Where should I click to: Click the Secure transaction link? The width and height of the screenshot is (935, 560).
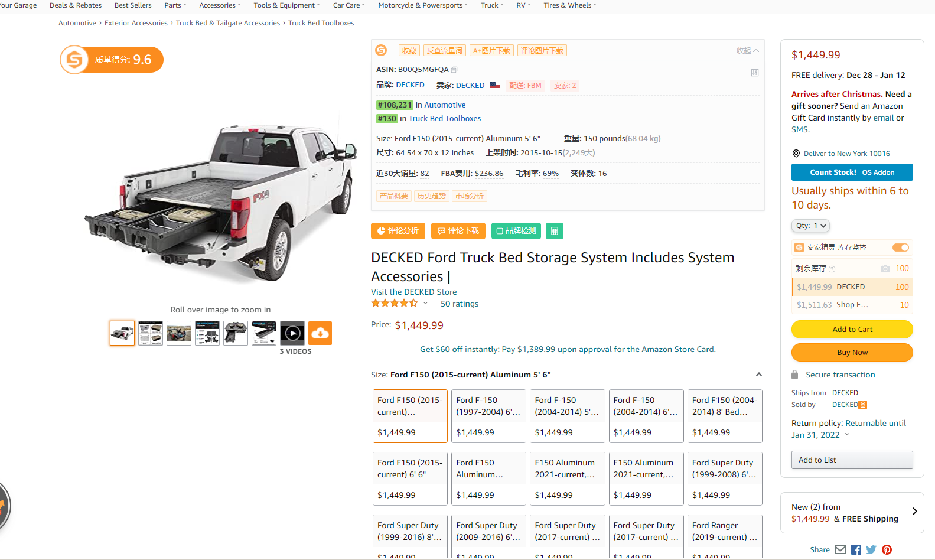pyautogui.click(x=840, y=375)
